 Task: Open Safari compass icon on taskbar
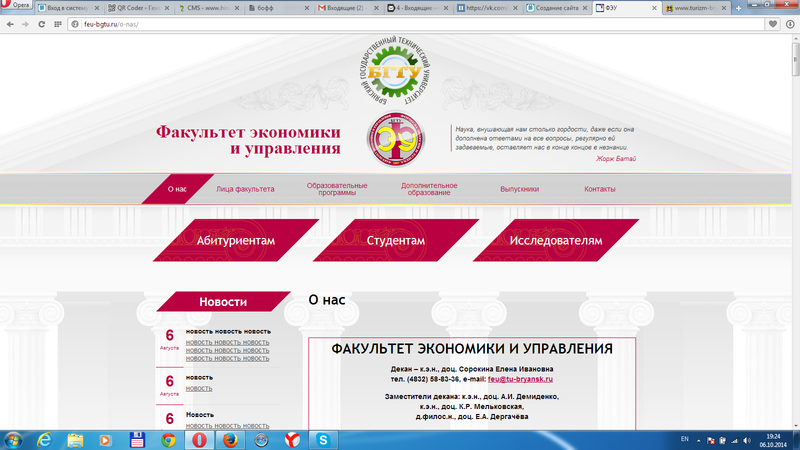[261, 440]
